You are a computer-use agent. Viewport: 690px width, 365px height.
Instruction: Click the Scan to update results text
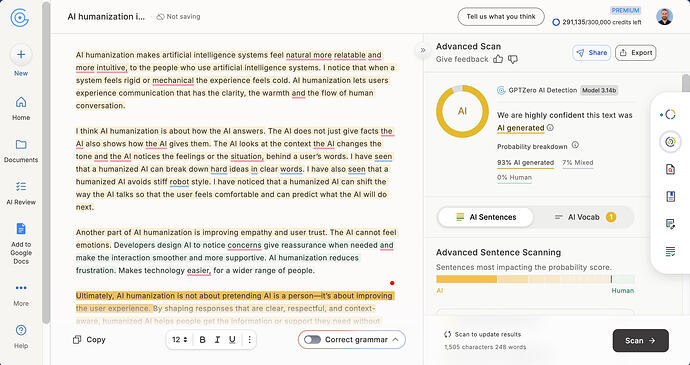pyautogui.click(x=483, y=334)
